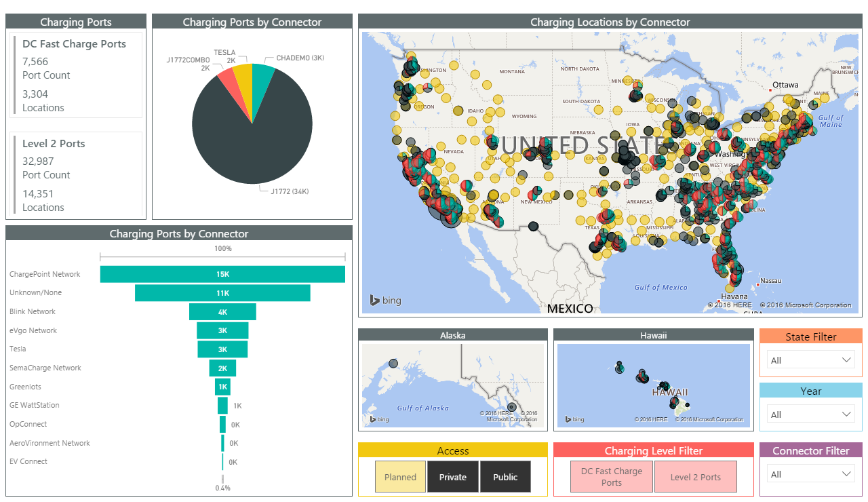The height and width of the screenshot is (502, 868).
Task: Click the 32,987 port count value
Action: (x=38, y=161)
